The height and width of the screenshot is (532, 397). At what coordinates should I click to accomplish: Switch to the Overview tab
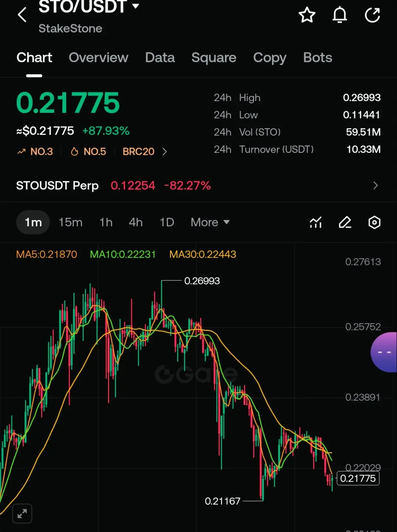(99, 58)
